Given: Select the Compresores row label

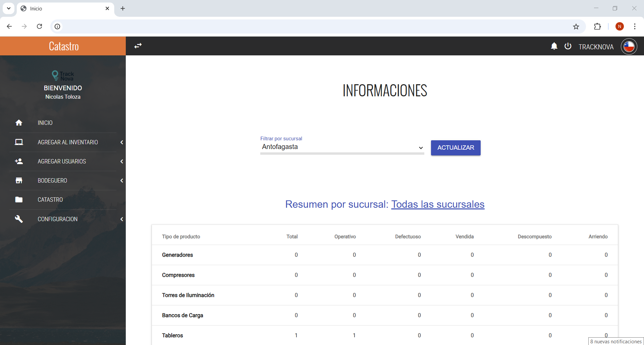Looking at the screenshot, I should pyautogui.click(x=178, y=275).
